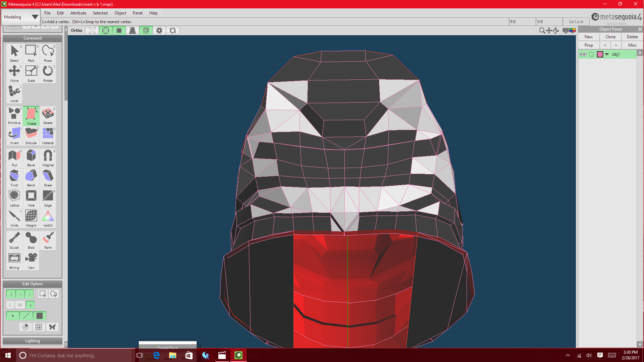Screen dimensions: 644x362
Task: Toggle face editing mode square button
Action: 40,316
